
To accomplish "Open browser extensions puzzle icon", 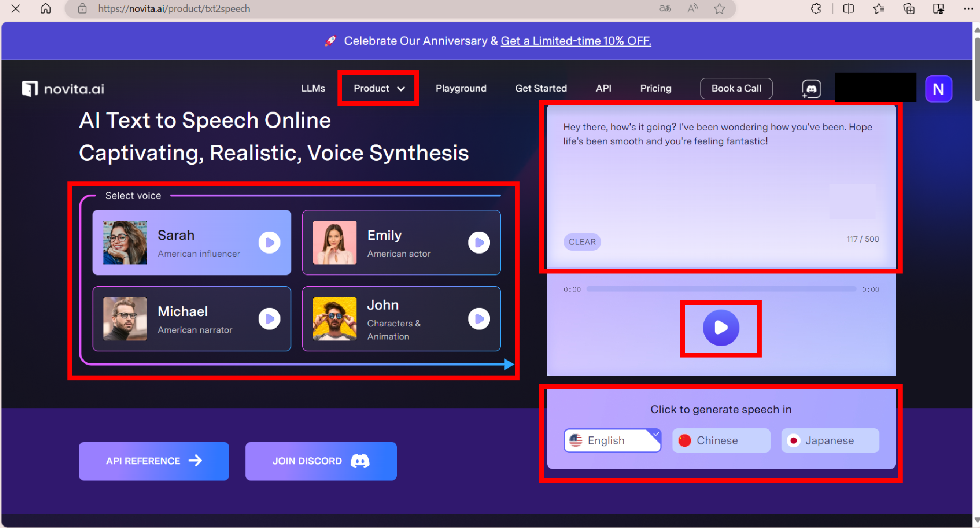I will point(816,9).
